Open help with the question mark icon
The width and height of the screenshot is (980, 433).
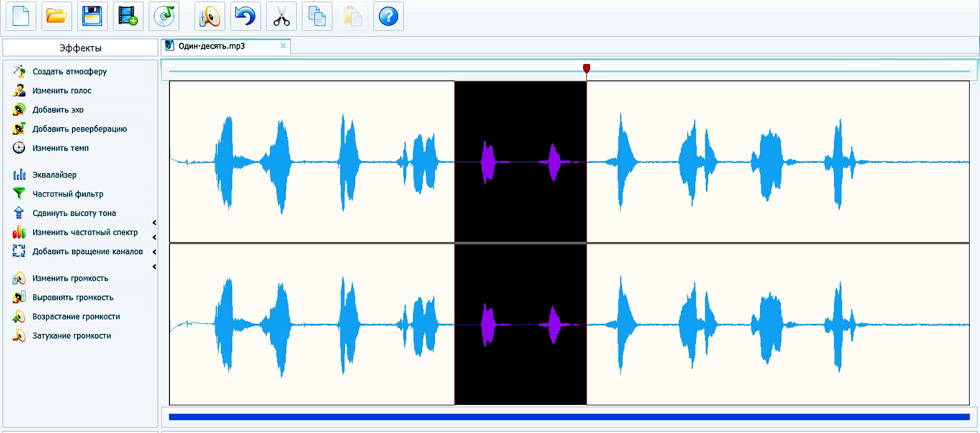388,16
